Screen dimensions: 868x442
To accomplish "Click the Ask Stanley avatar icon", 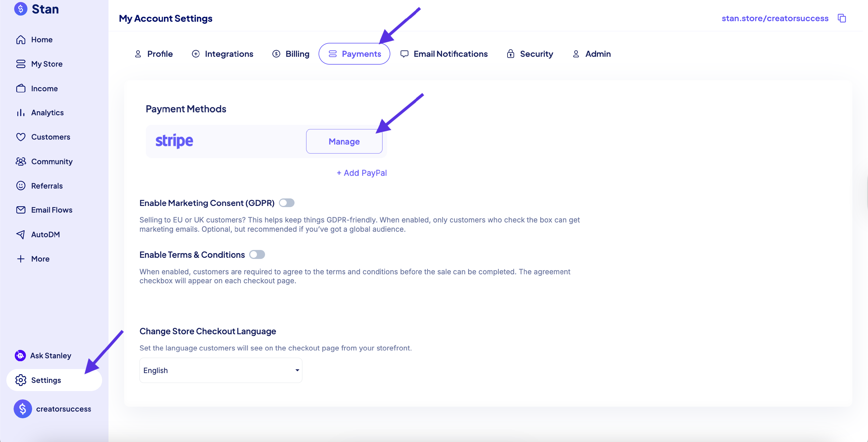I will [x=20, y=355].
